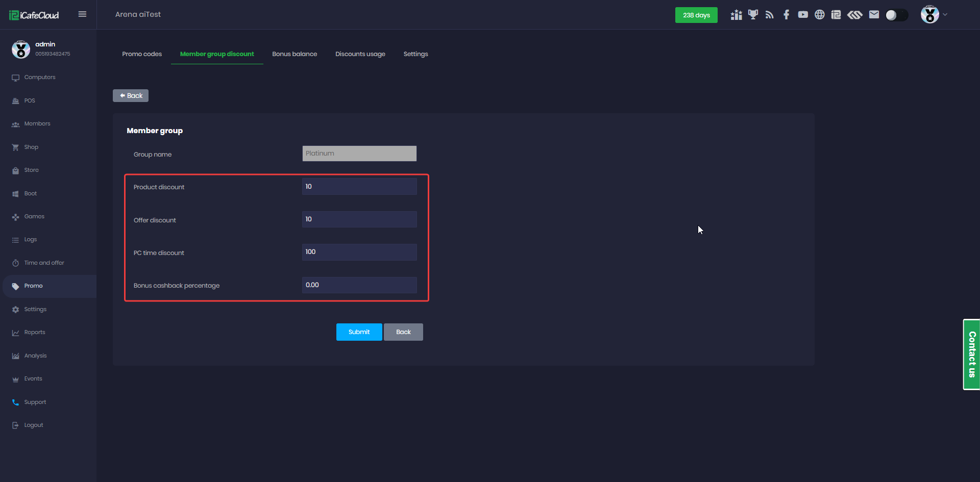Focus the PC time discount field
The height and width of the screenshot is (482, 980).
[359, 252]
